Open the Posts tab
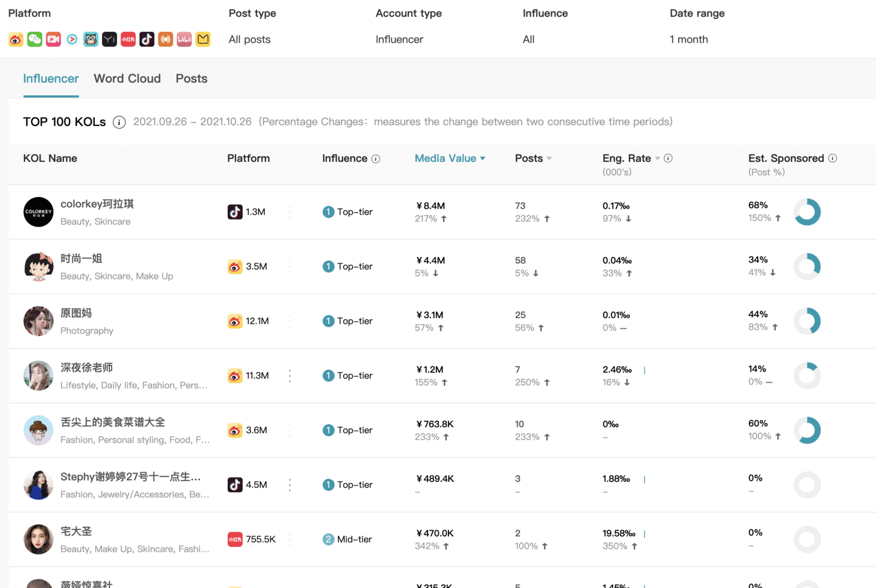 pyautogui.click(x=191, y=79)
